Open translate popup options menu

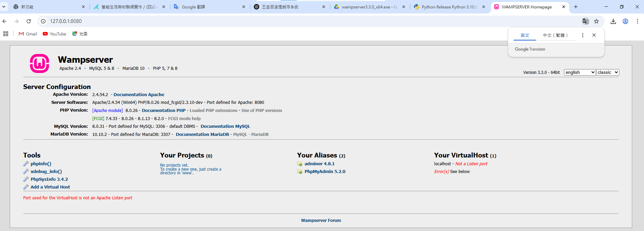click(x=583, y=35)
